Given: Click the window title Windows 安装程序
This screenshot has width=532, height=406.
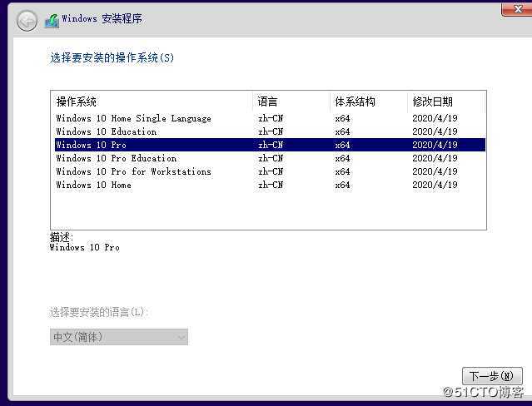Looking at the screenshot, I should (x=102, y=18).
